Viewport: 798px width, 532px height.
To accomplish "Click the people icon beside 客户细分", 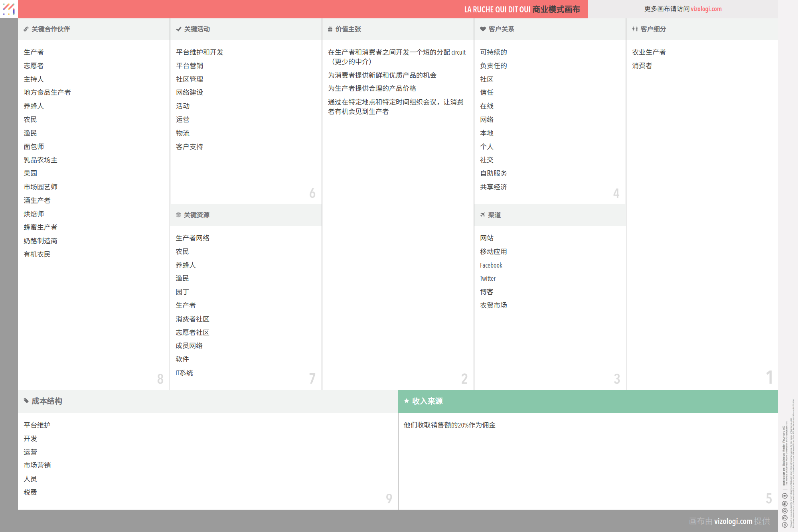I will pos(635,29).
